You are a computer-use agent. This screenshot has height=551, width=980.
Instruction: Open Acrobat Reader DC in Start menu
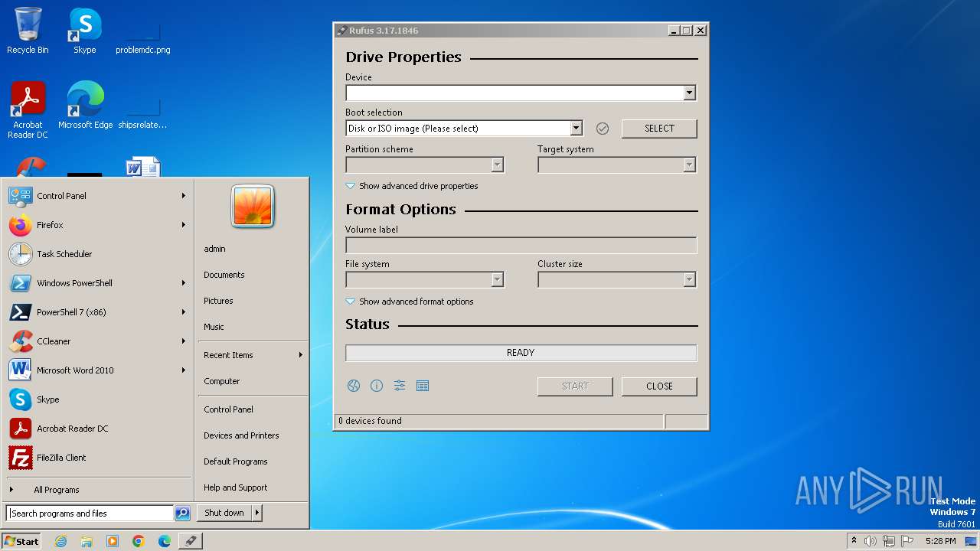pyautogui.click(x=98, y=429)
